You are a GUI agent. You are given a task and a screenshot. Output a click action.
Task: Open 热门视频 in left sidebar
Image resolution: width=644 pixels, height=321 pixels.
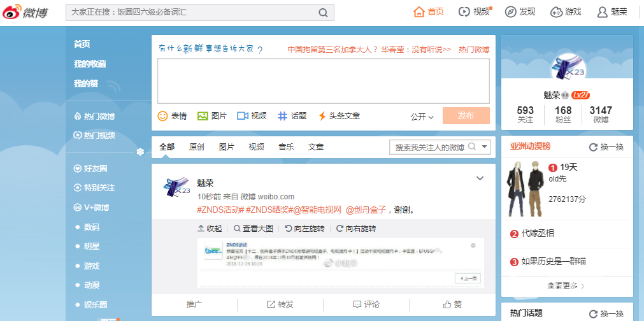94,136
